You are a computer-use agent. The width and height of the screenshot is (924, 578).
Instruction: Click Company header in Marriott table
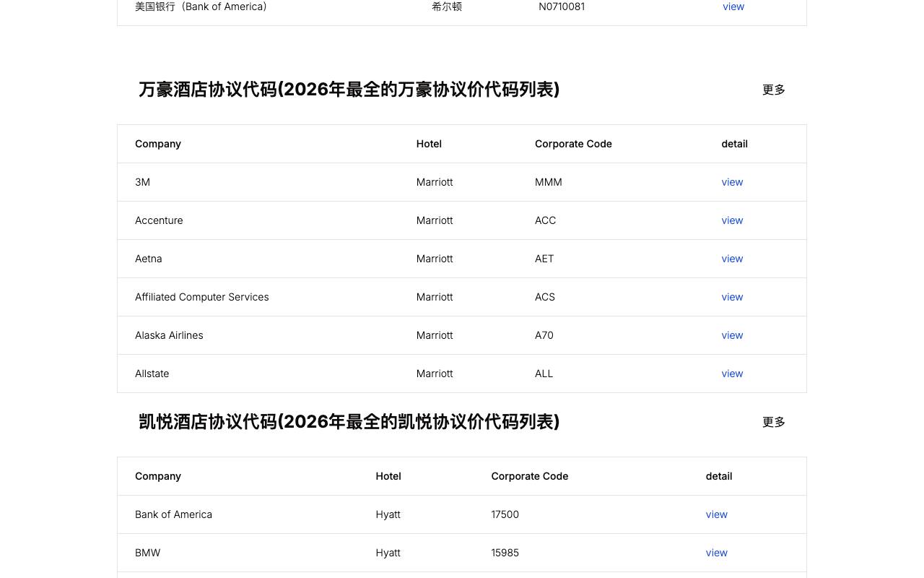point(158,144)
